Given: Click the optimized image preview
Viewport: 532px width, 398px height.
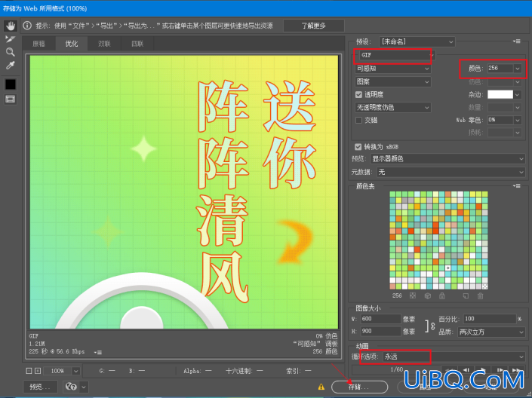Looking at the screenshot, I should [x=184, y=192].
